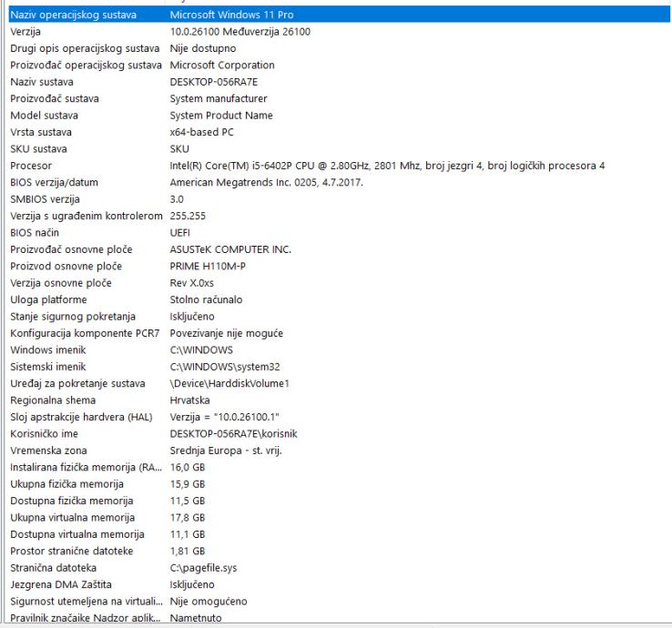This screenshot has width=672, height=628.
Task: Select 'System manufacturer' value
Action: point(219,98)
